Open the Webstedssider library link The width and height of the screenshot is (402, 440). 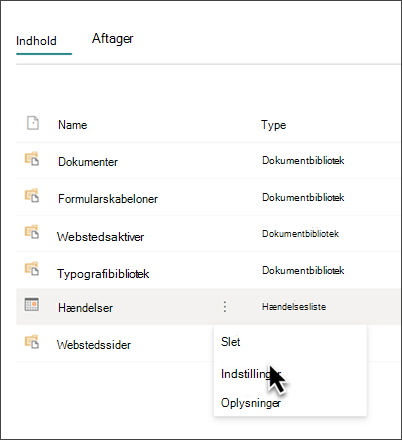coord(94,345)
